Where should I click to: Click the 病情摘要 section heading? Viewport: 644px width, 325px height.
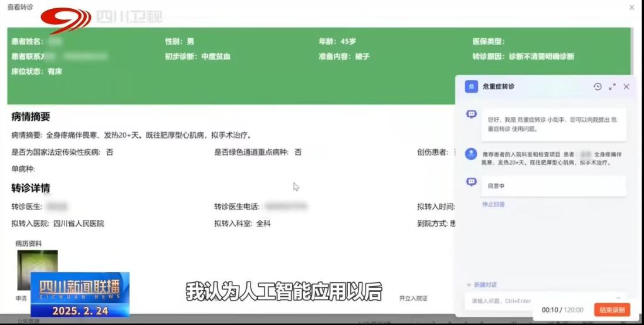coord(30,117)
